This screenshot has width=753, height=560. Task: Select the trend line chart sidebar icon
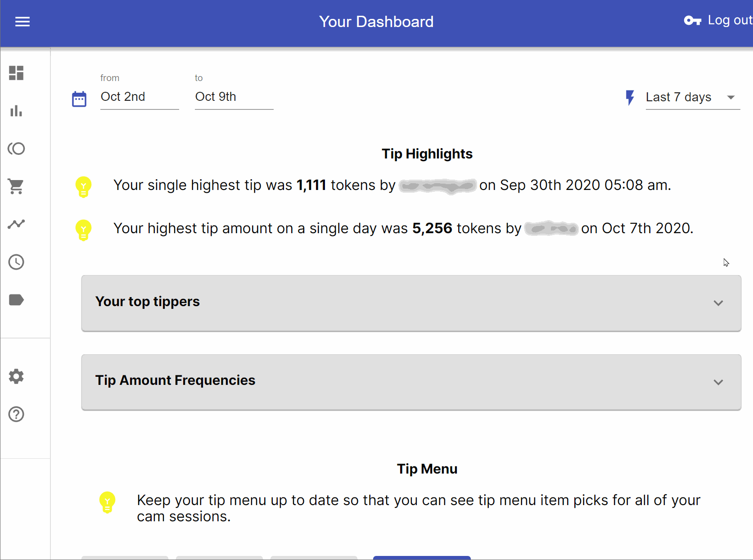coord(16,224)
